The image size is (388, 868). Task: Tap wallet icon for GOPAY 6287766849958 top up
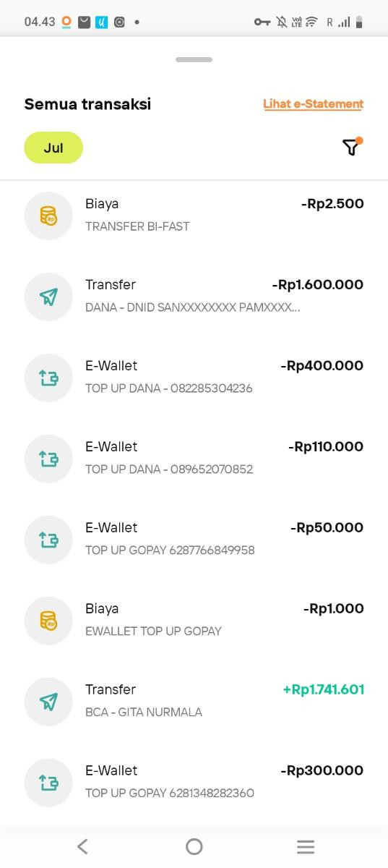point(48,540)
